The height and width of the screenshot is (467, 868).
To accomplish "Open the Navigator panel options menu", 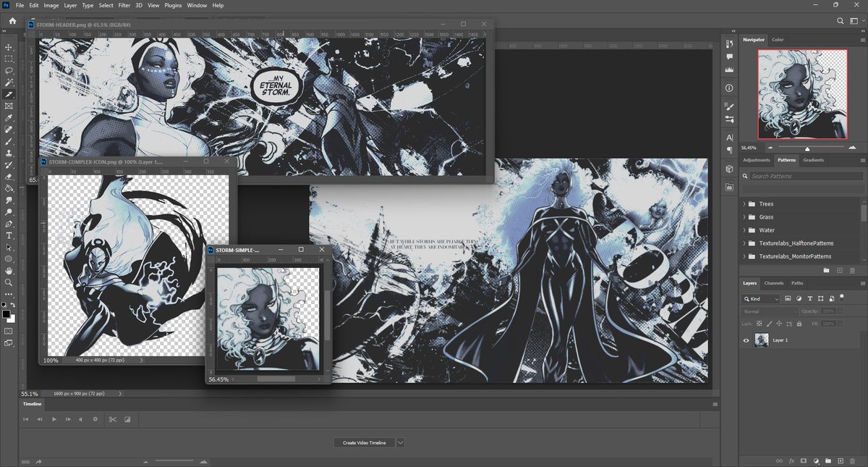I will [x=862, y=40].
